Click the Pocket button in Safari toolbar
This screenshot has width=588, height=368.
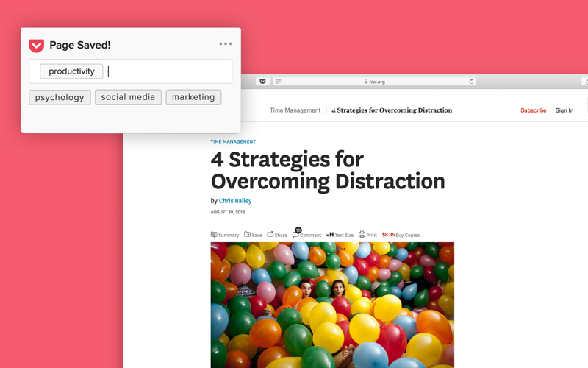(262, 82)
